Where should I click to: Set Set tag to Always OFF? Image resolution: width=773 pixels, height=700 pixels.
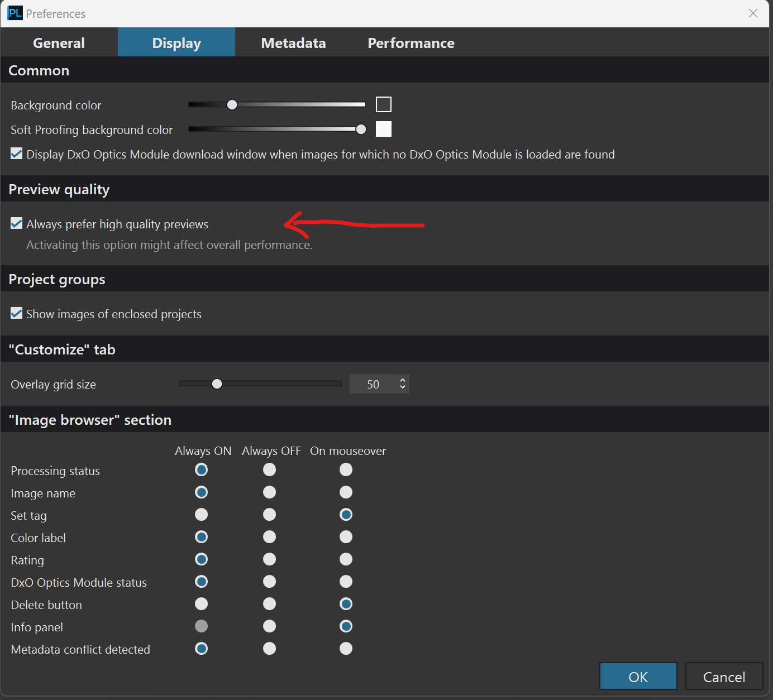(270, 515)
